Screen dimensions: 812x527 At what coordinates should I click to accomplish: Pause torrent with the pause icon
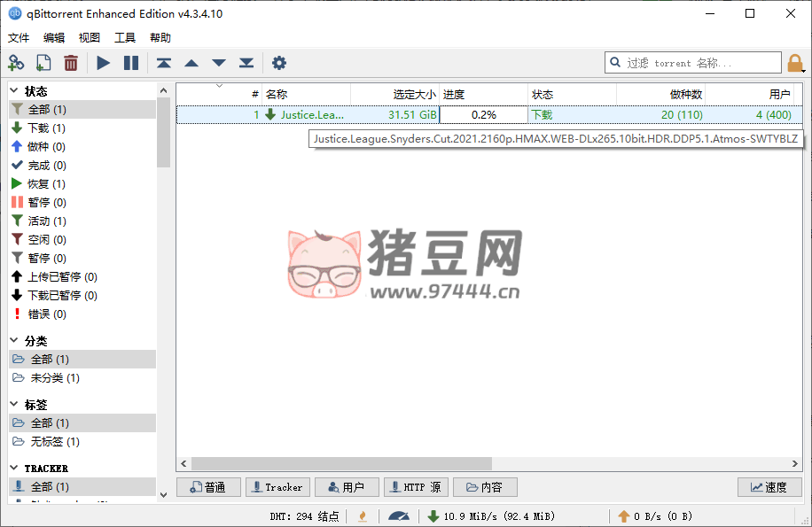click(131, 63)
